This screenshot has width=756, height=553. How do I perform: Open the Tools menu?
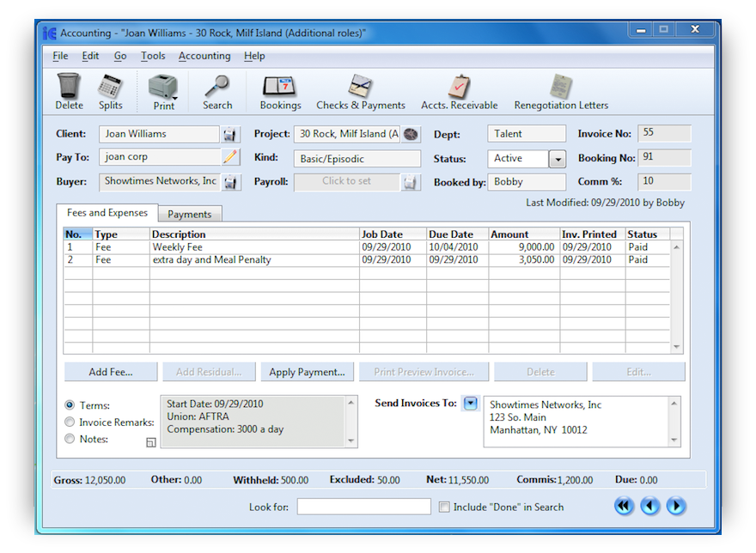(153, 56)
